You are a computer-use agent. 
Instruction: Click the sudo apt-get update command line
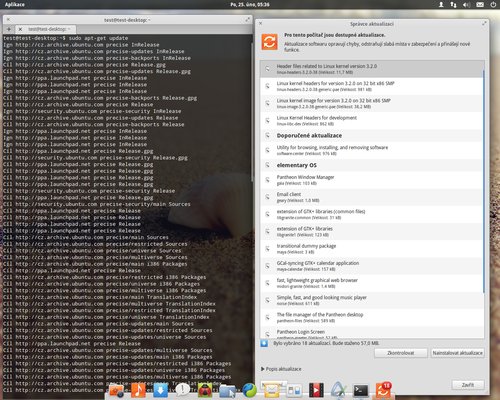tap(66, 38)
